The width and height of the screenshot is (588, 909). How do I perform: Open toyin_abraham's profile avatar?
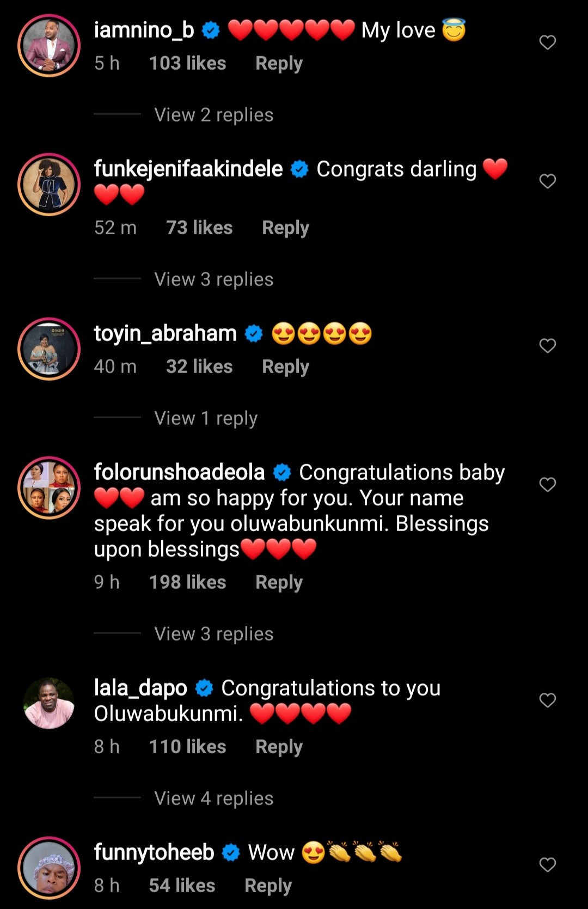tap(49, 349)
